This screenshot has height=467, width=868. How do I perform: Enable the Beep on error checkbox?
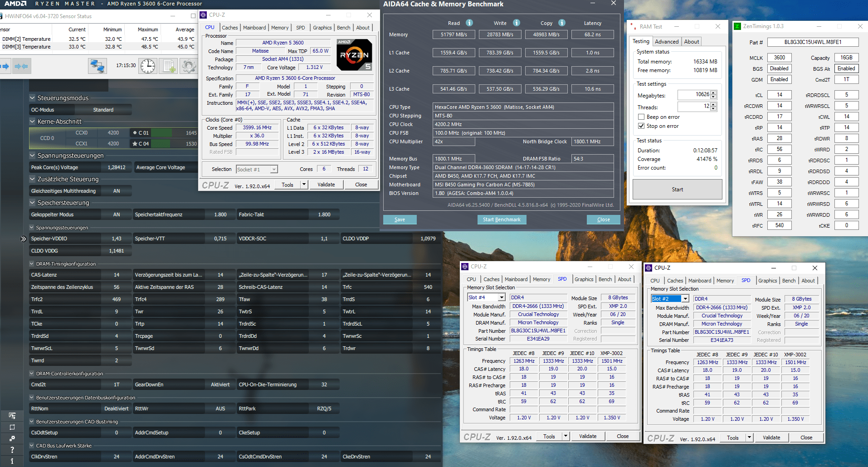tap(641, 117)
